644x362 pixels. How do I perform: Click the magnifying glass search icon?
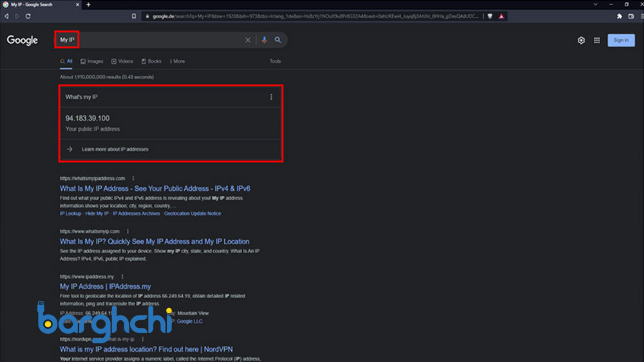[278, 40]
